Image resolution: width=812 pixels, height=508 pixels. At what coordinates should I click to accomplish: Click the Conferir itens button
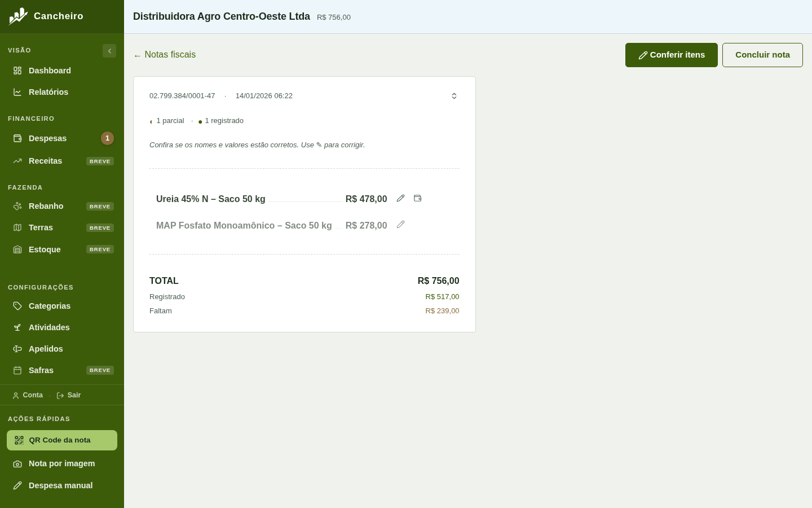672,55
